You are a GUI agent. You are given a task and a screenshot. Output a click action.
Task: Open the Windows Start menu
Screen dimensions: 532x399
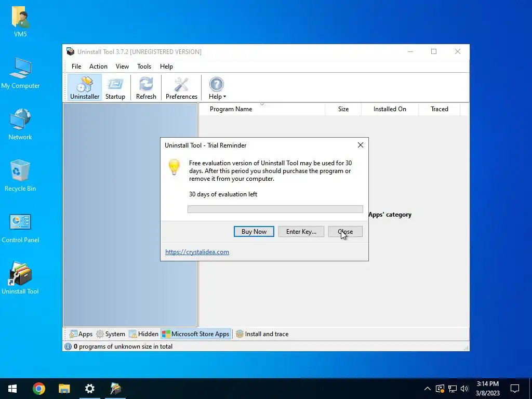(x=12, y=389)
